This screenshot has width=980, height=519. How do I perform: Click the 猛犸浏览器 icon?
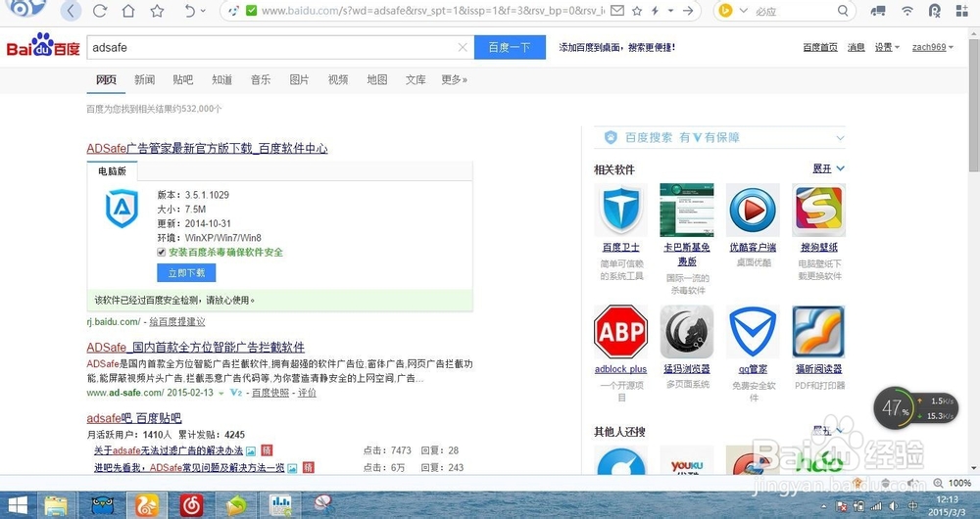point(687,332)
